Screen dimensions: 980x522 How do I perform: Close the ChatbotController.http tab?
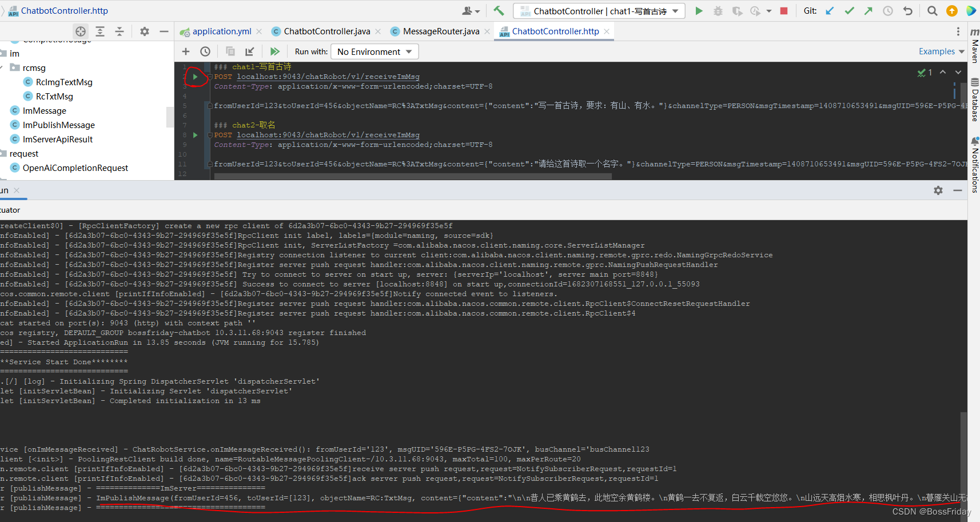(x=607, y=31)
